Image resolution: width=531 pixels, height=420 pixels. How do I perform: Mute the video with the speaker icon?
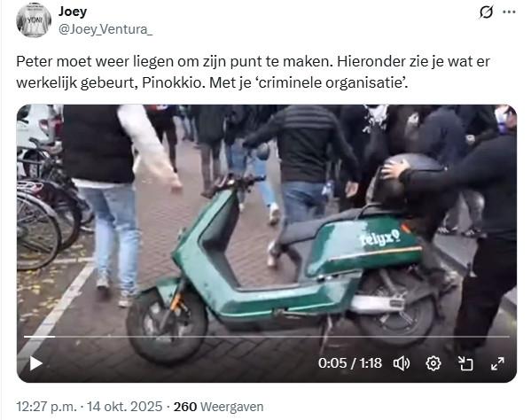coord(402,364)
